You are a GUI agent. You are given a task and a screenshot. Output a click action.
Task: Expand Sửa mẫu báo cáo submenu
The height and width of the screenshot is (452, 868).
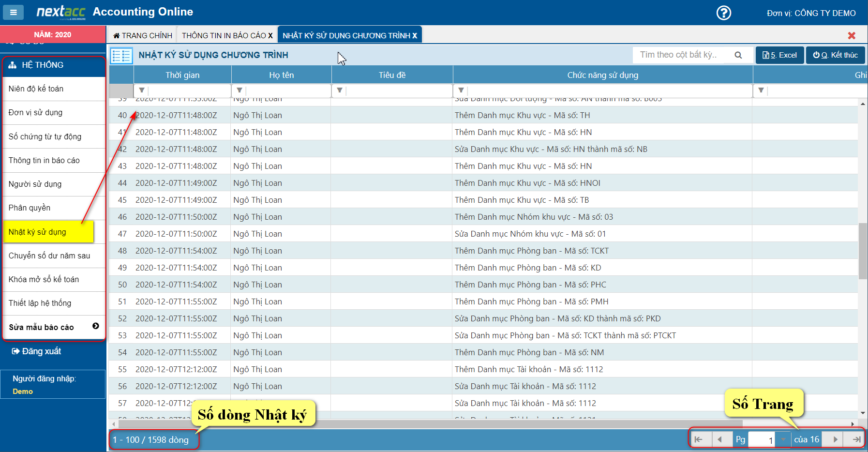click(96, 327)
